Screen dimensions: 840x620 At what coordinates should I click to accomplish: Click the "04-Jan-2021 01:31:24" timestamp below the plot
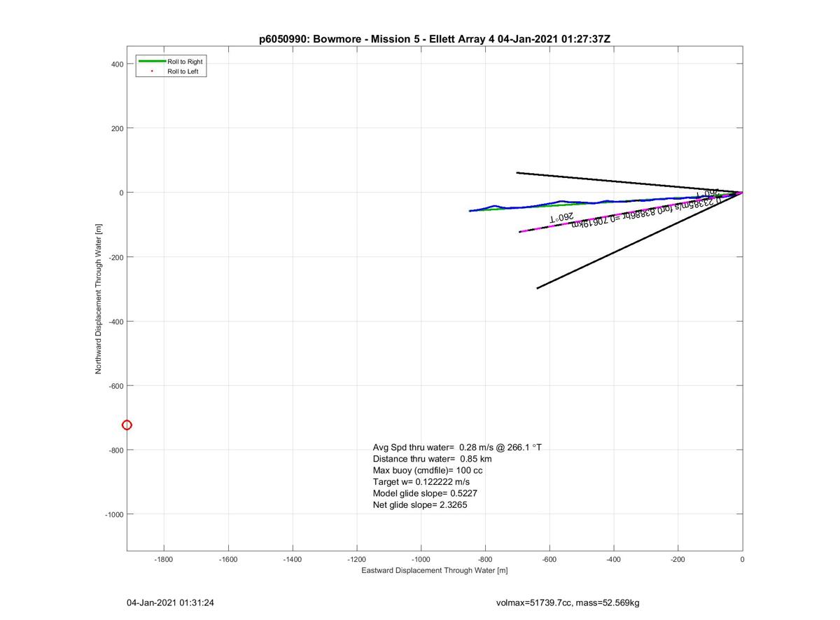[x=170, y=602]
